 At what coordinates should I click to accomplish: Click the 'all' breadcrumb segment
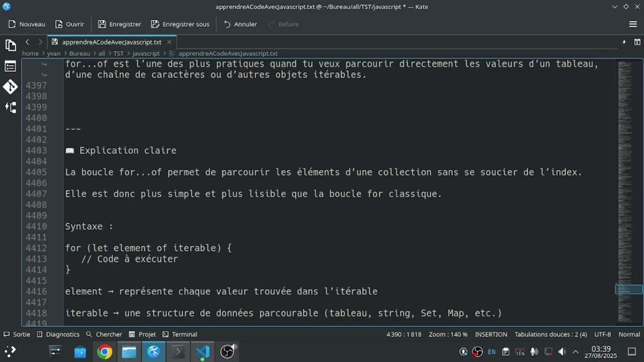tap(102, 53)
